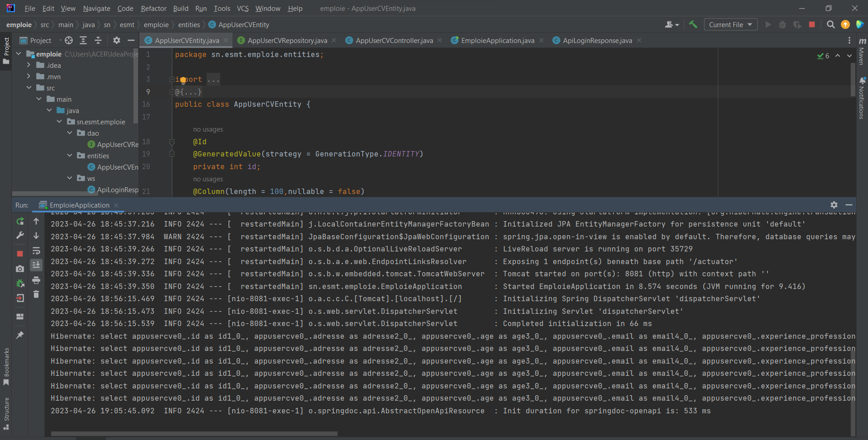Take a memory snapshot with the camera icon
Viewport: 868px width, 440px height.
pos(20,269)
